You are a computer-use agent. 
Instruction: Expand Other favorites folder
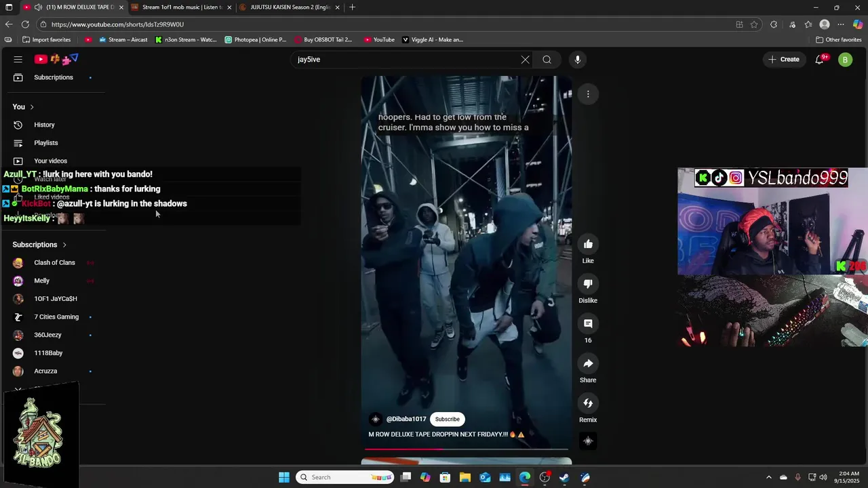coord(838,40)
